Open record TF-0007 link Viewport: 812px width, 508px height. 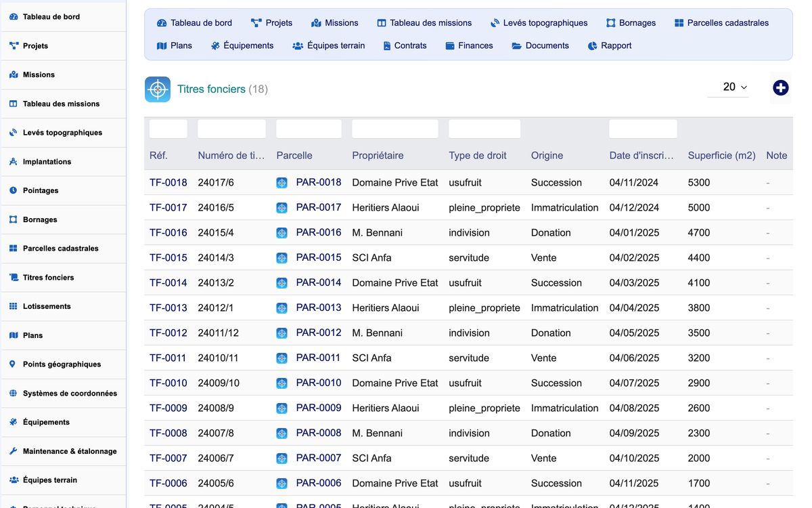(x=168, y=459)
